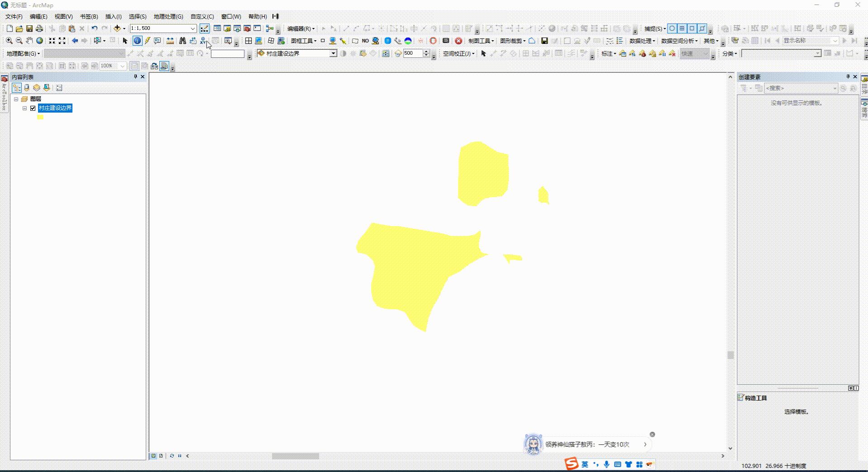The width and height of the screenshot is (868, 472).
Task: Click the yellow symbol swatch of 村庄建设边界
Action: [40, 117]
